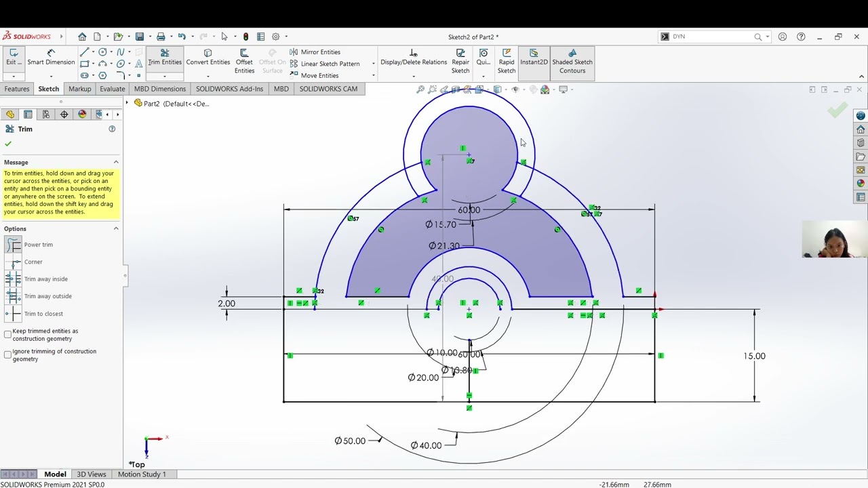Click Display/Delete Relations tool
This screenshot has height=488, width=868.
[x=414, y=58]
